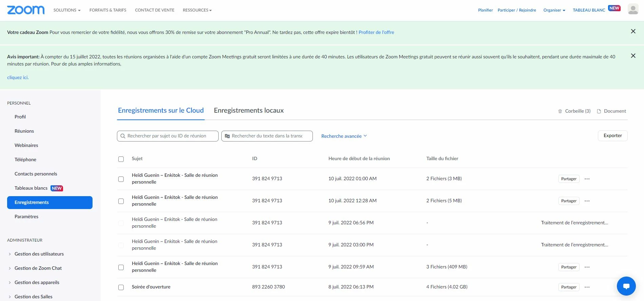This screenshot has height=301, width=644.
Task: Click the Heure de début de la réunion header
Action: (x=359, y=158)
